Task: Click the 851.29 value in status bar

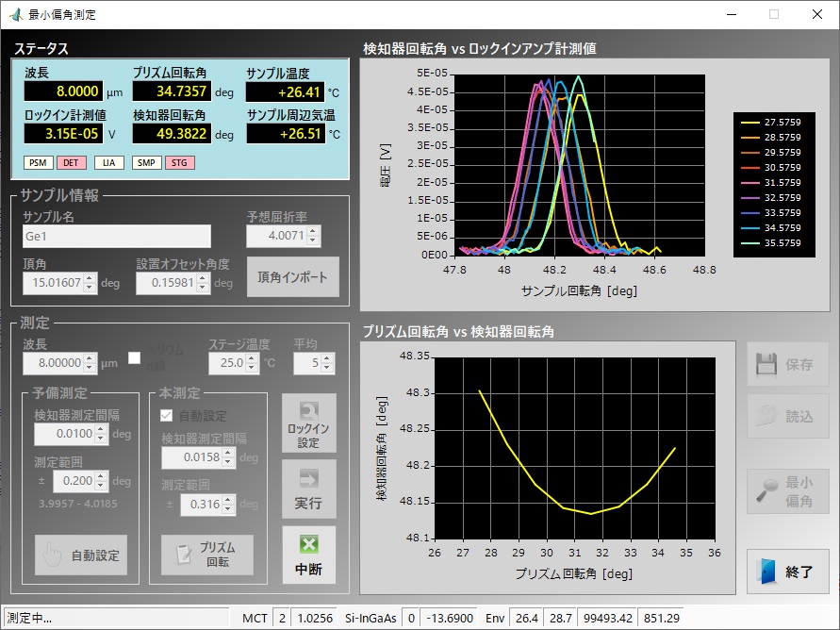Action: pyautogui.click(x=662, y=619)
